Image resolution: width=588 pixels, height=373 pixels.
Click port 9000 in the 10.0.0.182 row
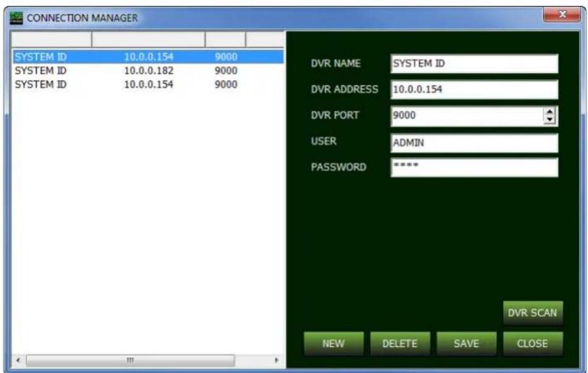point(226,71)
